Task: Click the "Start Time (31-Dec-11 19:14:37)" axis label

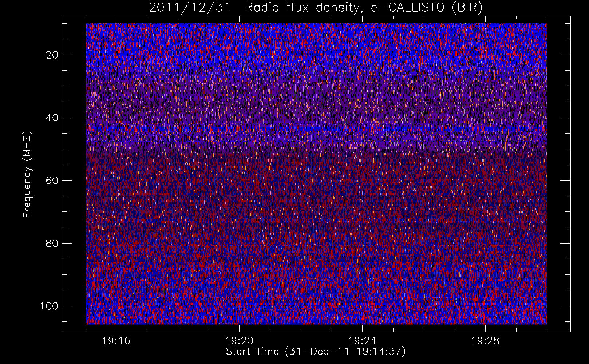Action: pyautogui.click(x=316, y=352)
